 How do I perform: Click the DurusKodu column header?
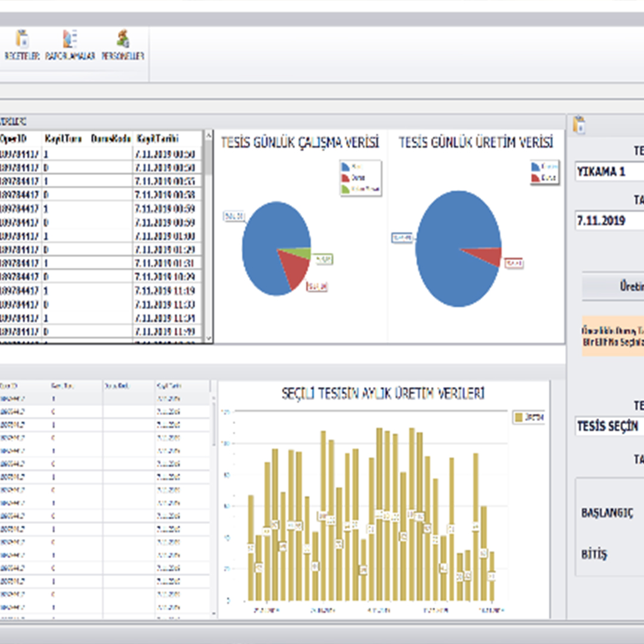tap(111, 138)
